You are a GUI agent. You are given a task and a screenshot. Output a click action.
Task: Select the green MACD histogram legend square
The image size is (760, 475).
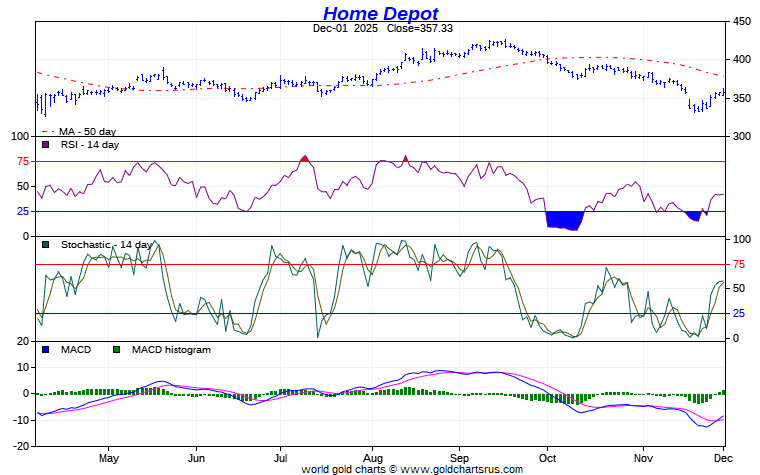116,350
